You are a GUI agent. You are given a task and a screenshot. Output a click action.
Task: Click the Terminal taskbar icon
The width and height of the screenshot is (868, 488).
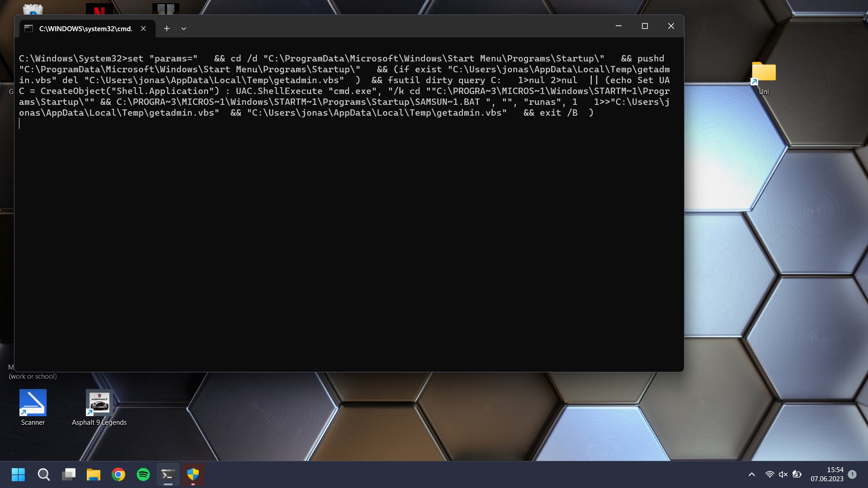pos(168,474)
